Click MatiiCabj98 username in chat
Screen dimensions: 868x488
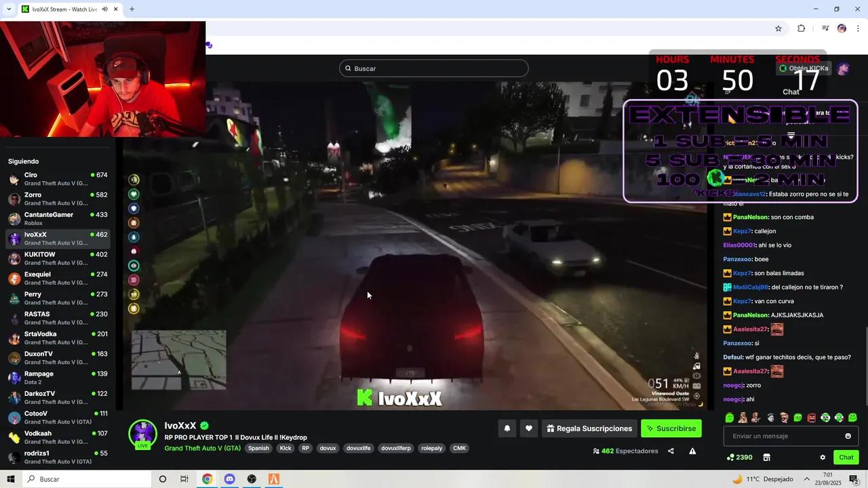pos(751,287)
